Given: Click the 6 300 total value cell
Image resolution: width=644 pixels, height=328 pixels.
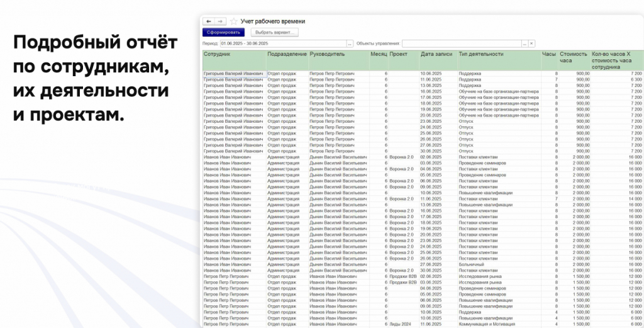Looking at the screenshot, I should tap(635, 79).
